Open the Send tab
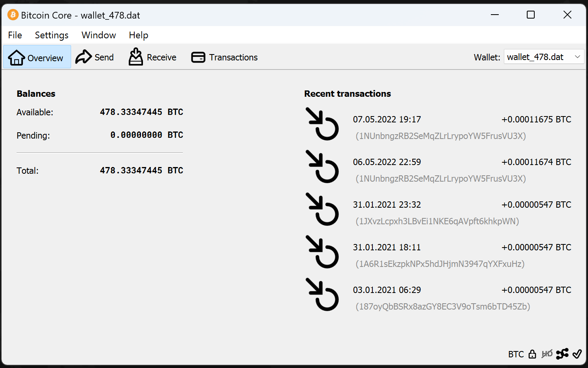This screenshot has height=368, width=588. click(95, 57)
